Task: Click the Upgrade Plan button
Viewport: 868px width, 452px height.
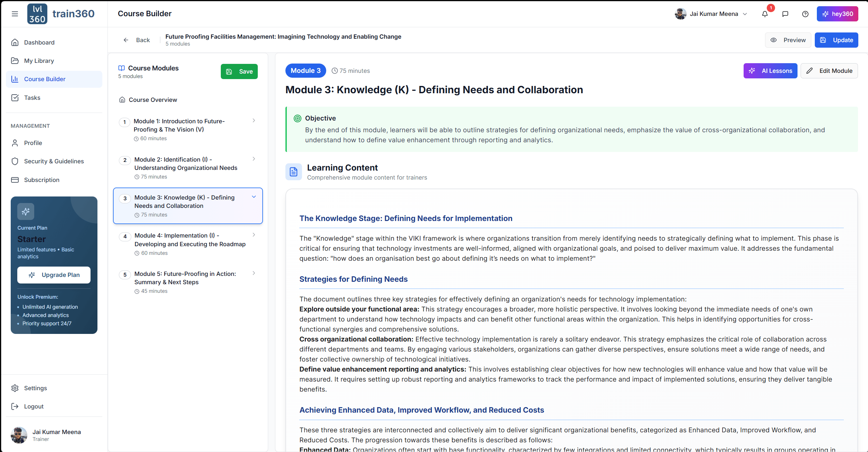Action: (x=54, y=275)
